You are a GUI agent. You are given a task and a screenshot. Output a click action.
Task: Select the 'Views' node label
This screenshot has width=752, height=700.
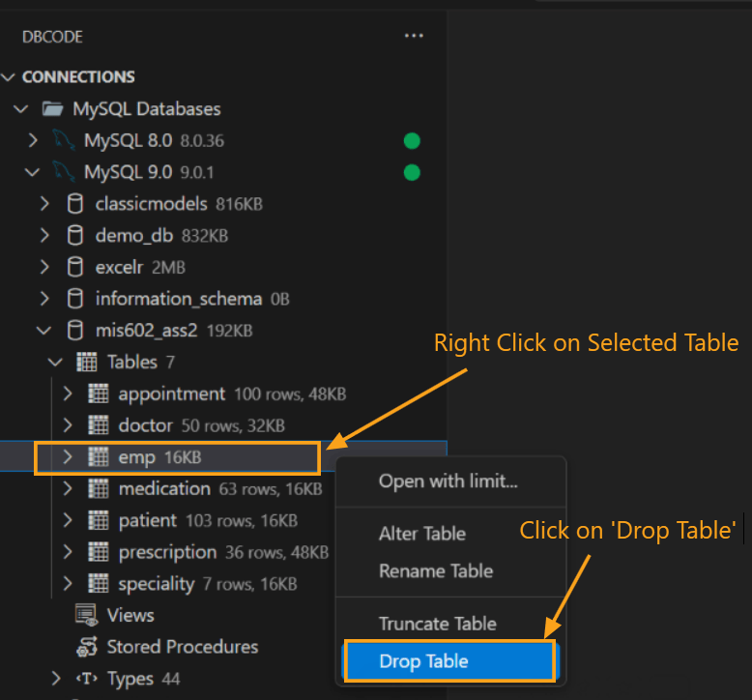tap(130, 616)
